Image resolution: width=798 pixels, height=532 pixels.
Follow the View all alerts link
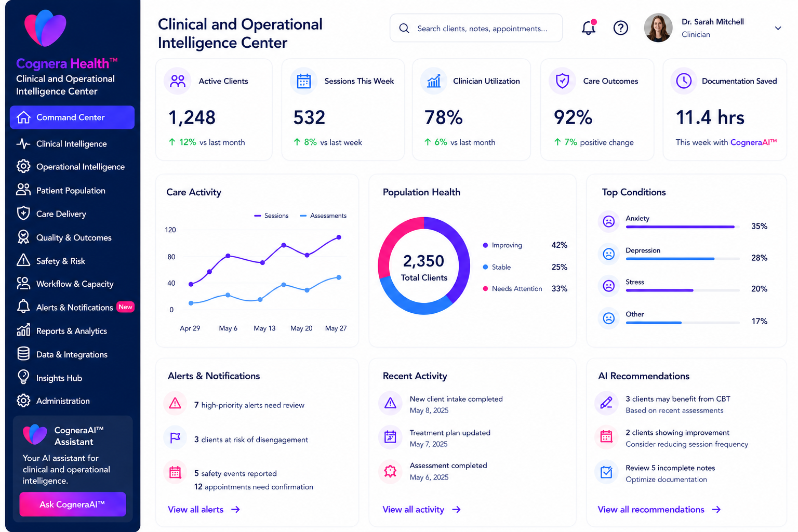(x=204, y=510)
